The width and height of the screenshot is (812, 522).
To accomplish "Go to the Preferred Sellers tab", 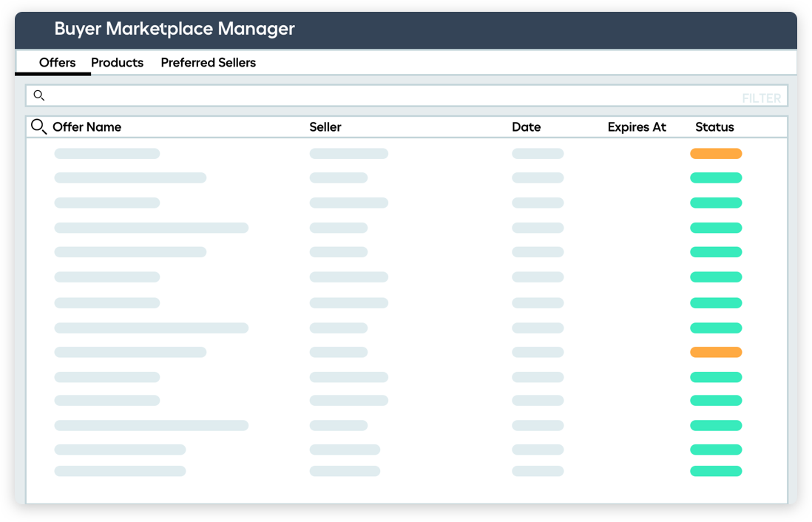I will pos(208,63).
